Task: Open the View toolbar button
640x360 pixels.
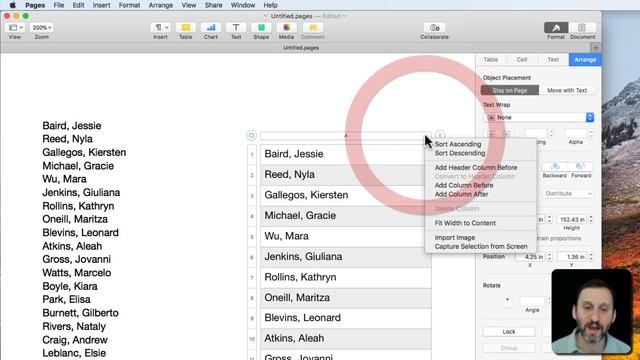Action: pos(16,27)
